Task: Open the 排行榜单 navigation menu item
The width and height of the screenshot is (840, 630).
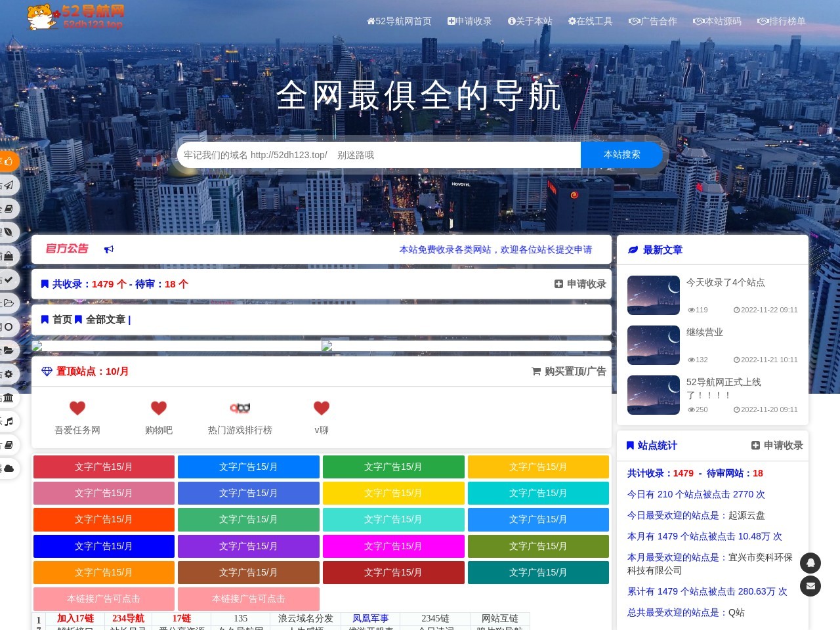Action: pyautogui.click(x=781, y=21)
